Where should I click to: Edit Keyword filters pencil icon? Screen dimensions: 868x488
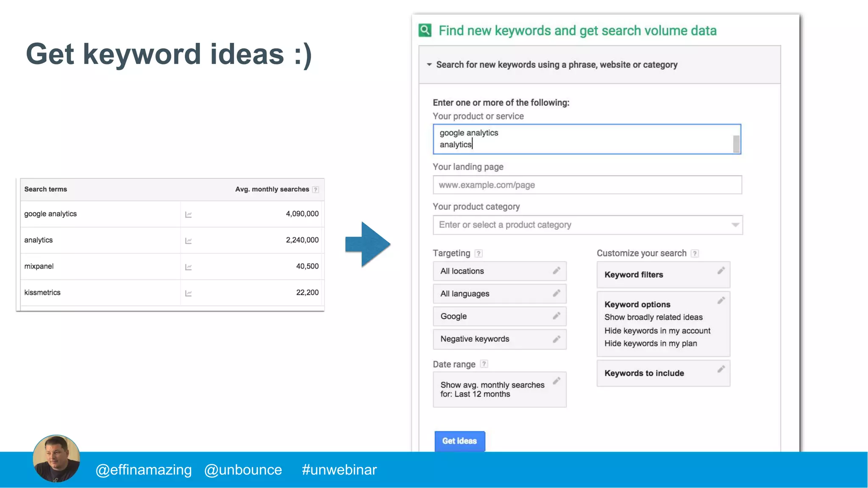click(721, 271)
